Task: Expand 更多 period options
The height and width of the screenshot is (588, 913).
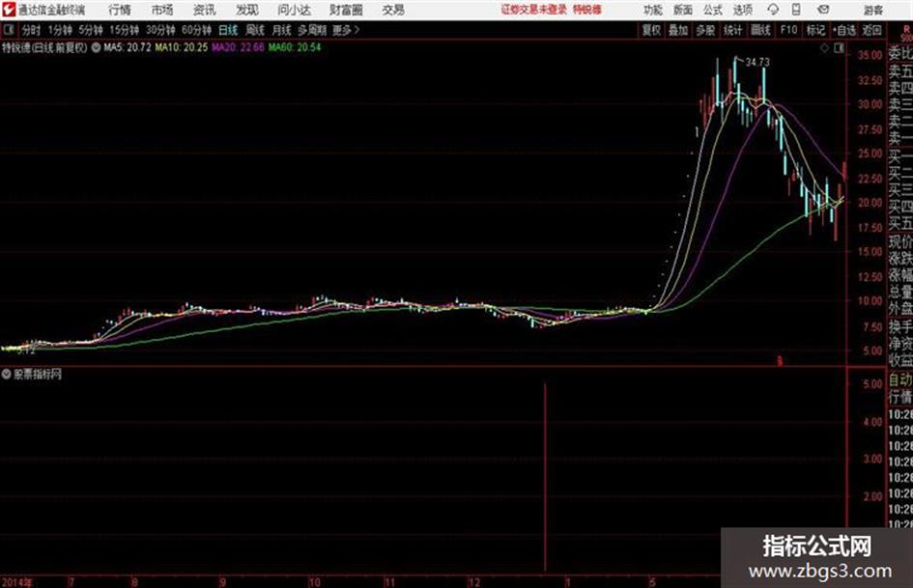Action: [x=345, y=30]
